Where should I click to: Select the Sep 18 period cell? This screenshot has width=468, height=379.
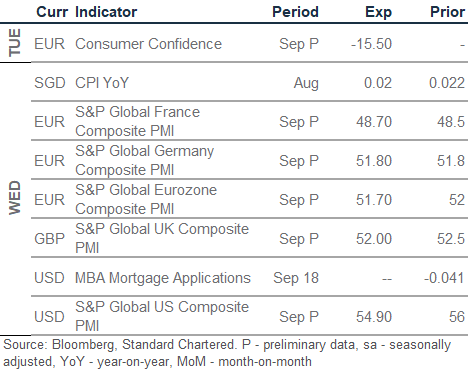(x=296, y=278)
